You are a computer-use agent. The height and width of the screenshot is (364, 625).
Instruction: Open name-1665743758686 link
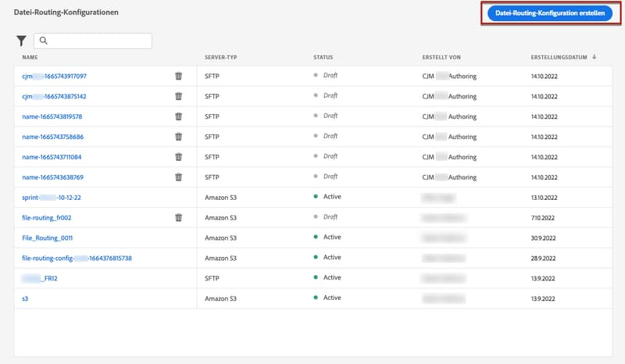pos(53,137)
